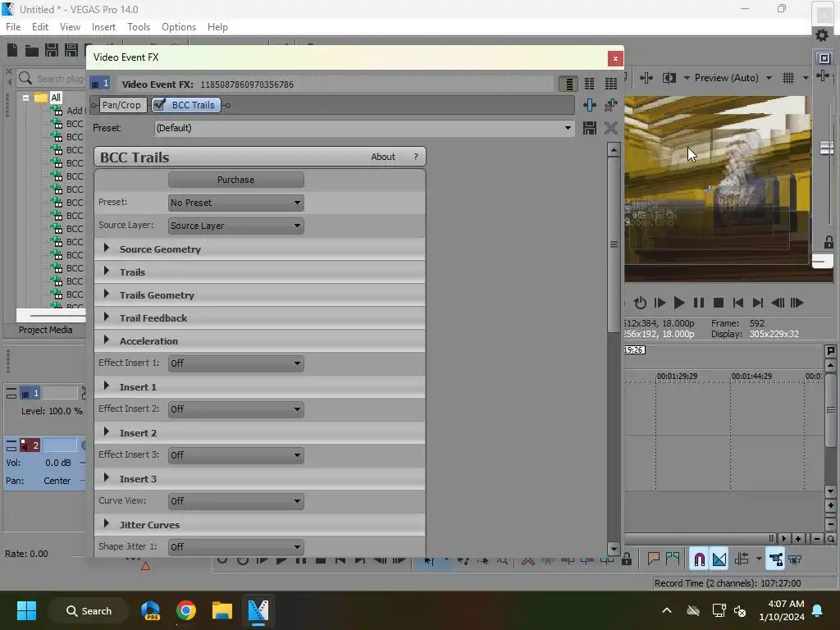The width and height of the screenshot is (840, 630).
Task: Click the Save As icon in the toolbar
Action: 71,50
